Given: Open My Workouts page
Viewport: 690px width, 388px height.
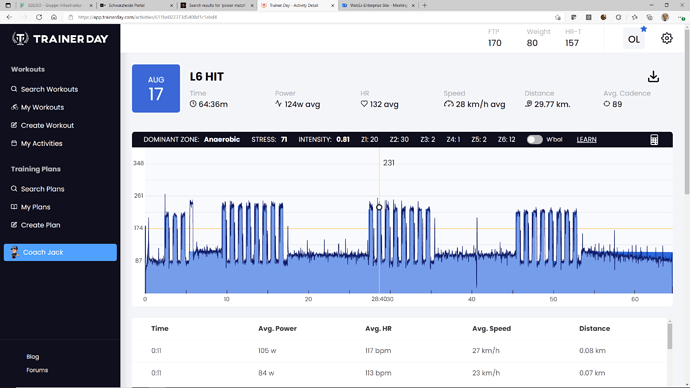Looking at the screenshot, I should point(37,107).
